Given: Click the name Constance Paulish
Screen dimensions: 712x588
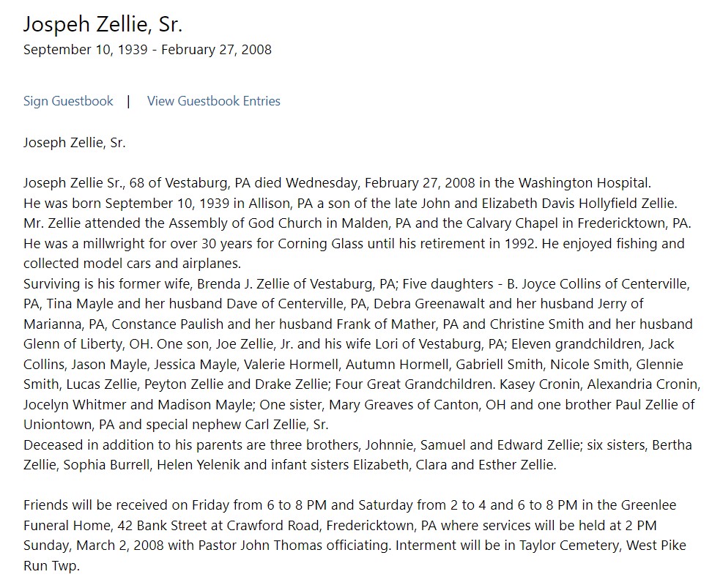Looking at the screenshot, I should [168, 324].
